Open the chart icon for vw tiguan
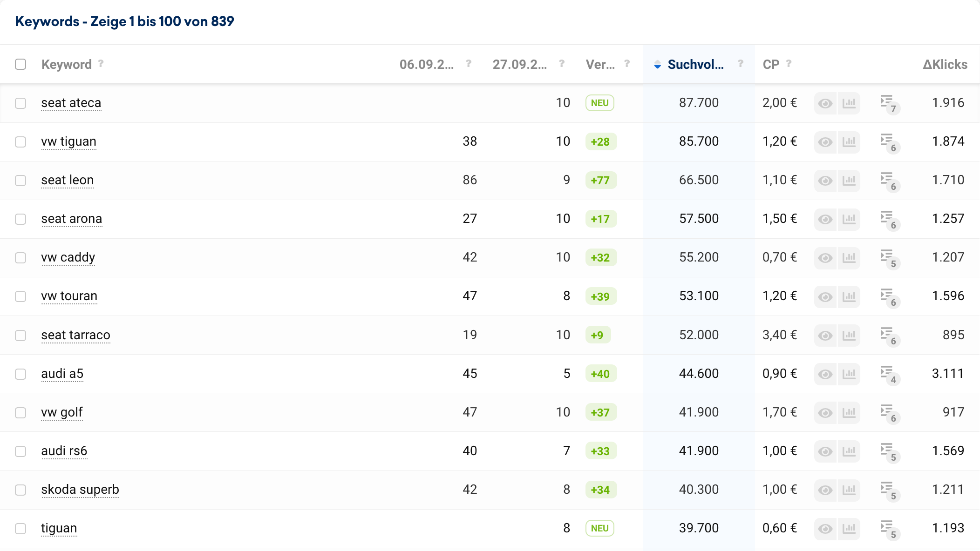 849,142
